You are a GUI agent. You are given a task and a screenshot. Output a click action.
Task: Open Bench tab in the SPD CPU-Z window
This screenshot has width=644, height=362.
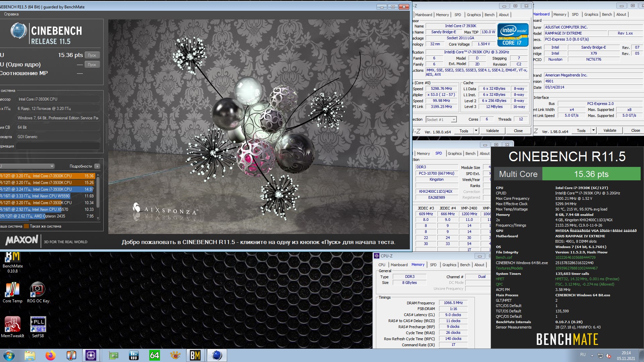(x=470, y=154)
